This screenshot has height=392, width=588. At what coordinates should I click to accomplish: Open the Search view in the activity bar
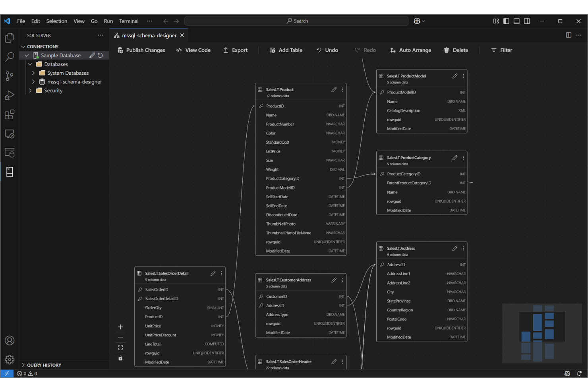coord(10,57)
